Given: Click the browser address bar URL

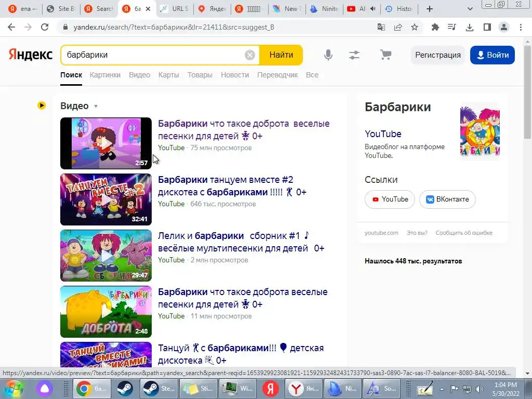Looking at the screenshot, I should (174, 27).
